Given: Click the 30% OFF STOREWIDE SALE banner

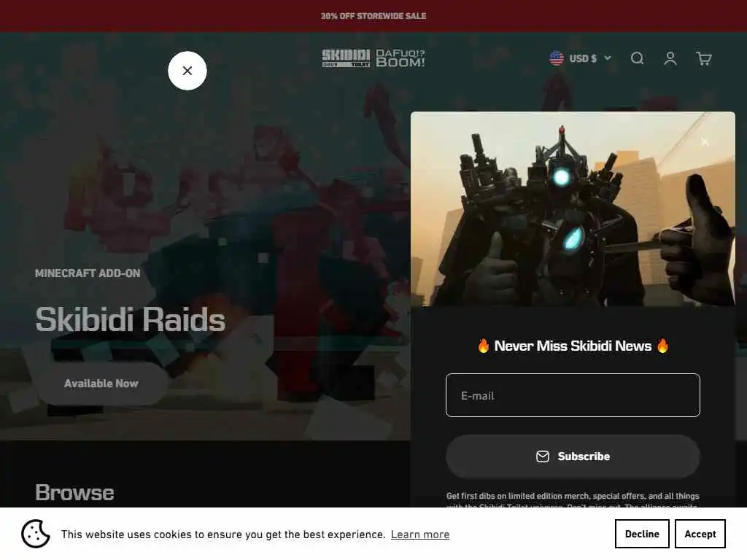Looking at the screenshot, I should pyautogui.click(x=373, y=16).
